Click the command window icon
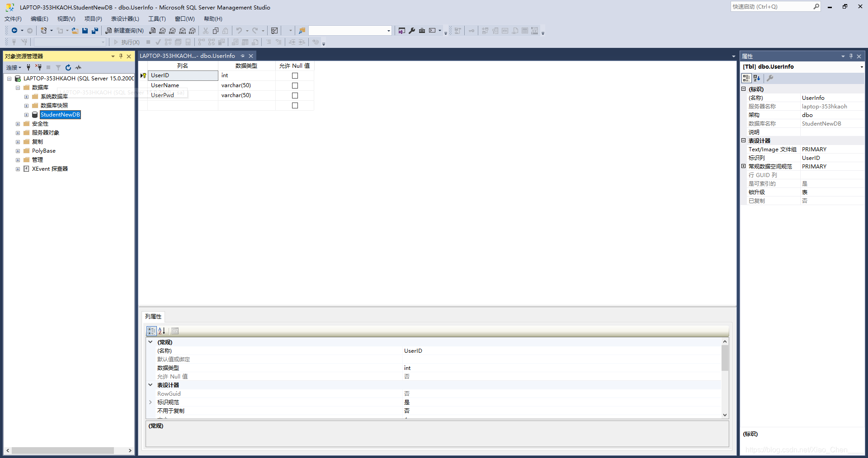Screen dimensions: 868x458 click(x=432, y=31)
